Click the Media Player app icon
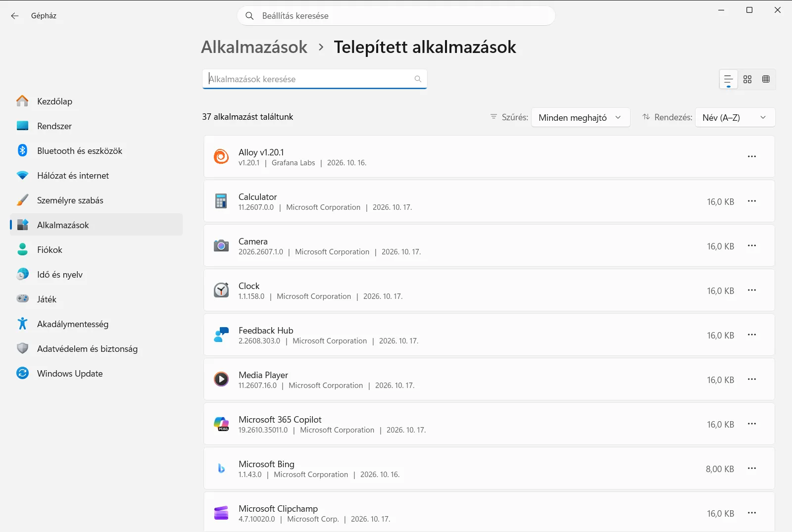Viewport: 792px width, 532px height. (221, 379)
